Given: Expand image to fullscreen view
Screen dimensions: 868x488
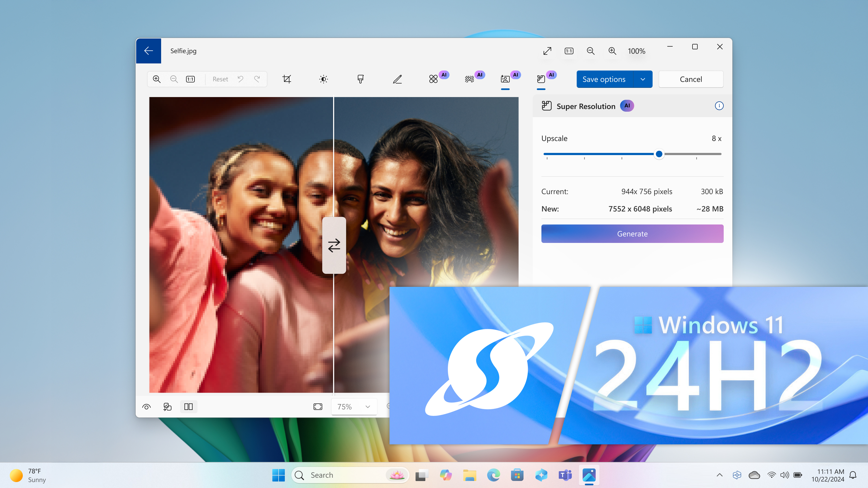Looking at the screenshot, I should coord(547,51).
